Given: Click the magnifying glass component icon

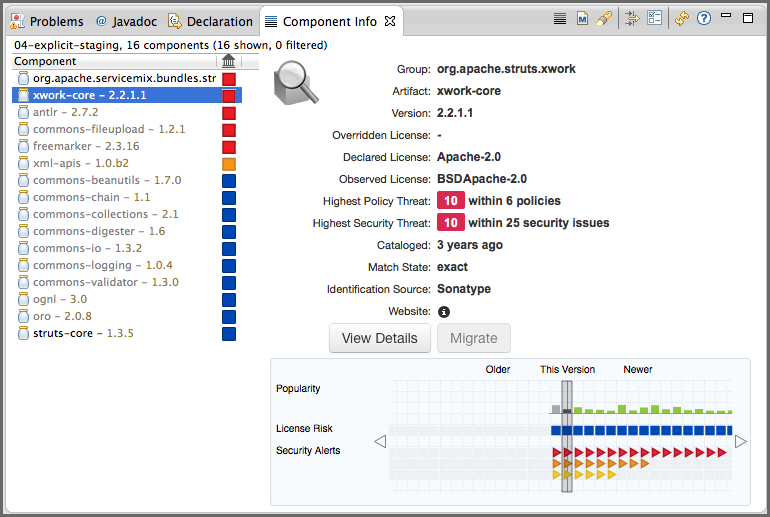Looking at the screenshot, I should (x=296, y=82).
